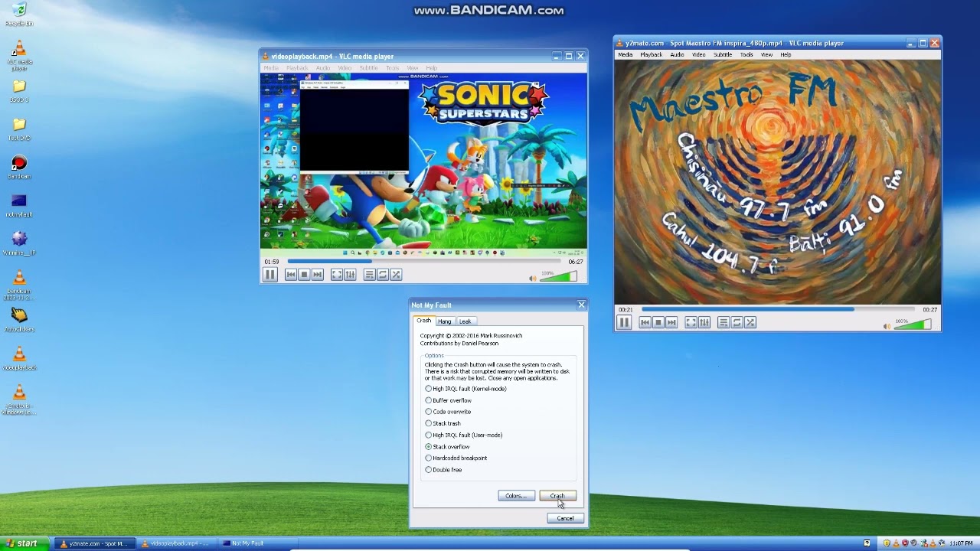Skip to next media in videoplayback VLC window

[x=317, y=275]
